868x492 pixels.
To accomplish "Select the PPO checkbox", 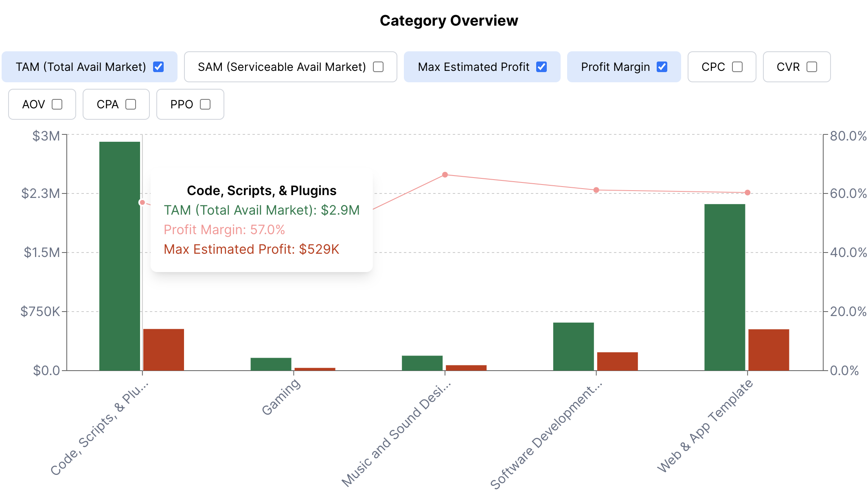I will pos(205,104).
